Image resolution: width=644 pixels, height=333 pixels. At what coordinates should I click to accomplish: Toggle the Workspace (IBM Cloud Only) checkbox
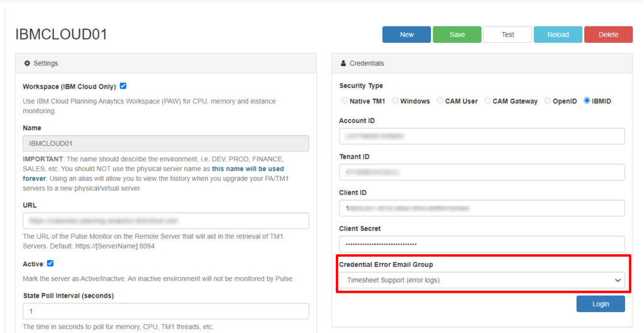click(x=123, y=86)
